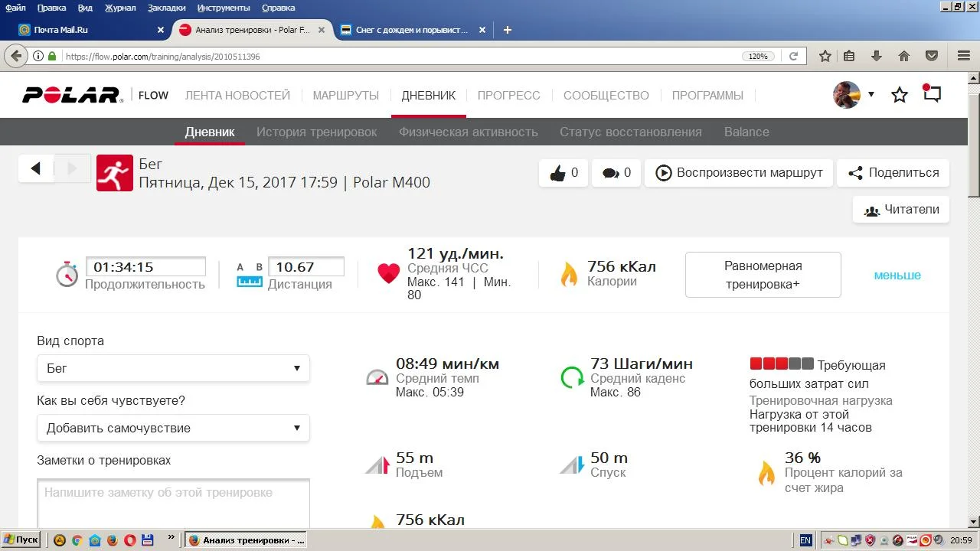Open a new browser tab with plus button
Screen dimensions: 980x551
click(x=507, y=30)
